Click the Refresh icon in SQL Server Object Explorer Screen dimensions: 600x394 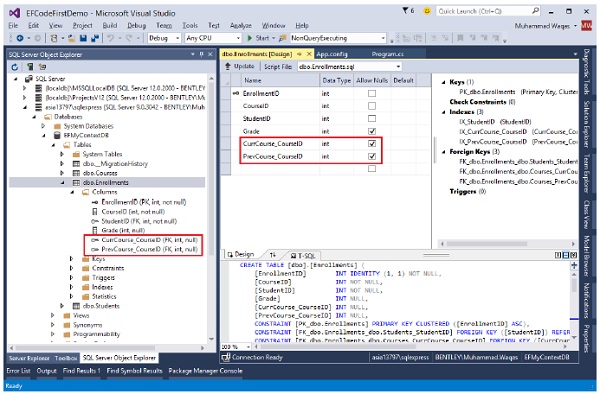[15, 67]
